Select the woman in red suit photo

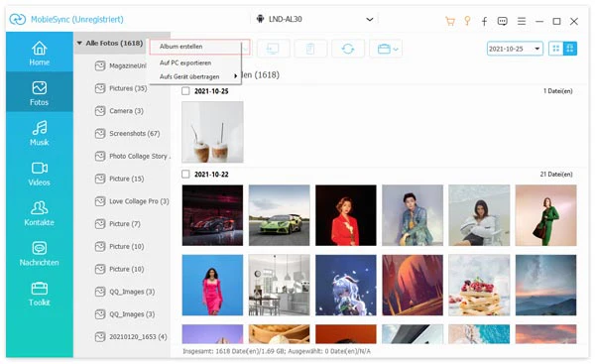346,215
